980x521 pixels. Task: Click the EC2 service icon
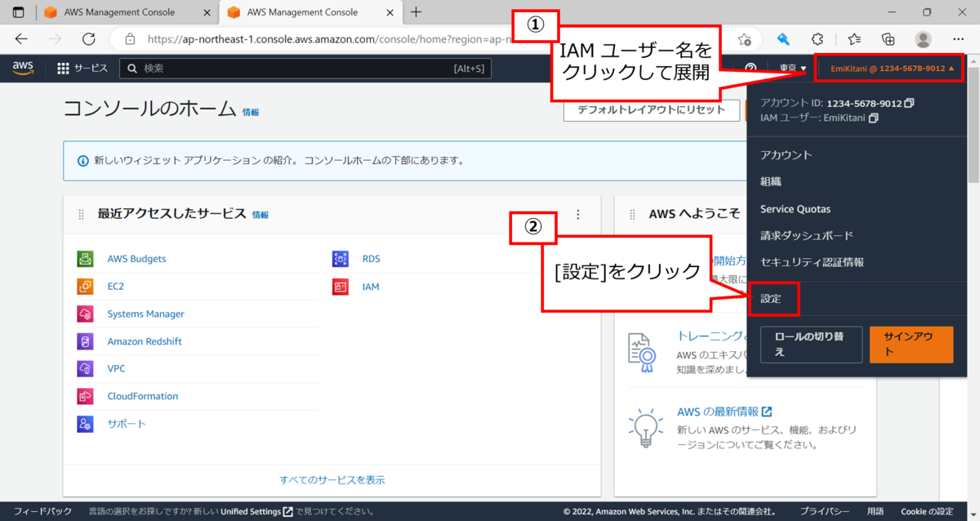click(x=85, y=287)
